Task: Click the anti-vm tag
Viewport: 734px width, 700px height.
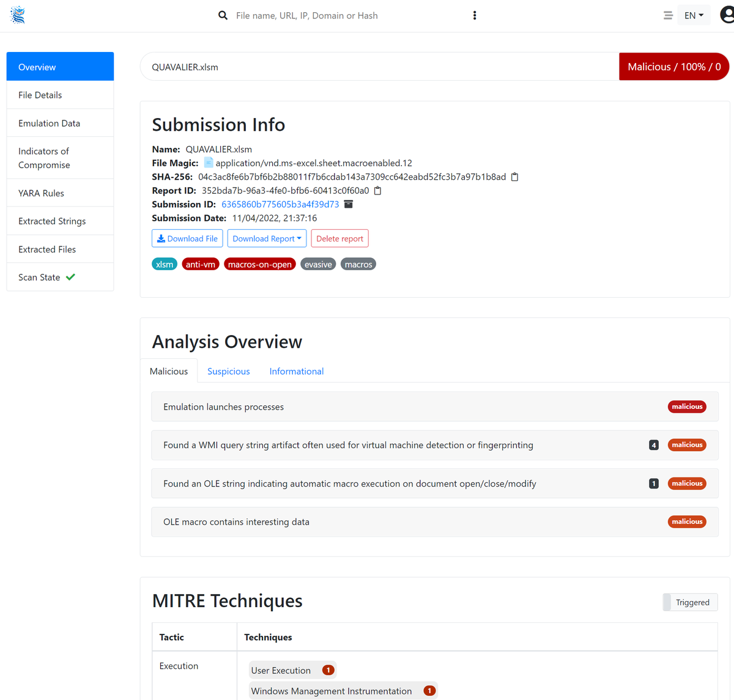Action: (201, 264)
